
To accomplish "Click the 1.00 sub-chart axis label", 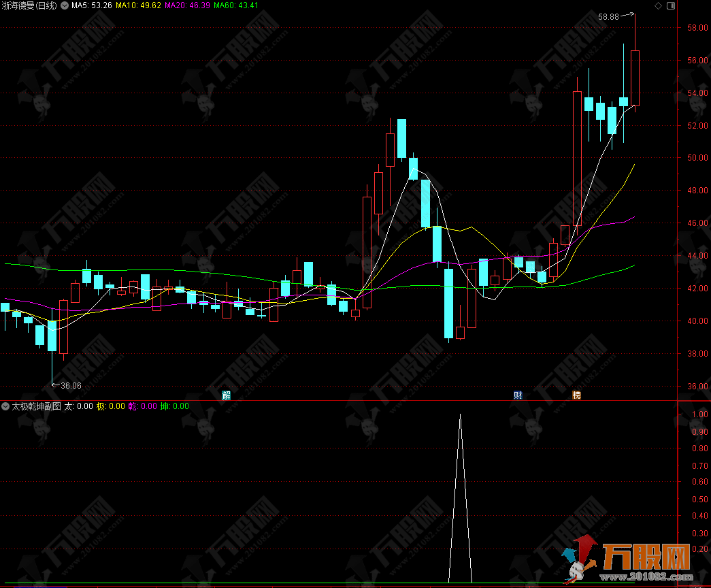I will 700,414.
